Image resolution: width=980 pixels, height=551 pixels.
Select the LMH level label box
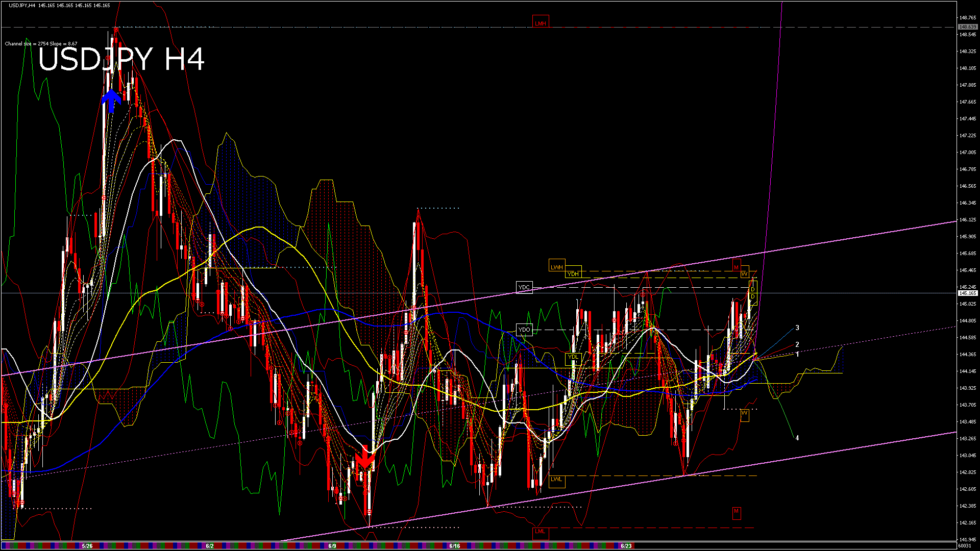540,23
